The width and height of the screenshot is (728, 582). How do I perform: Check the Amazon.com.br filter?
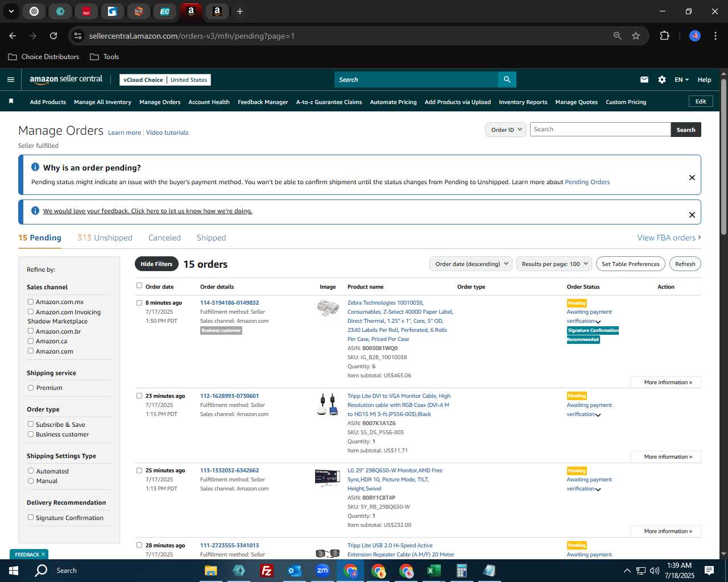(31, 331)
